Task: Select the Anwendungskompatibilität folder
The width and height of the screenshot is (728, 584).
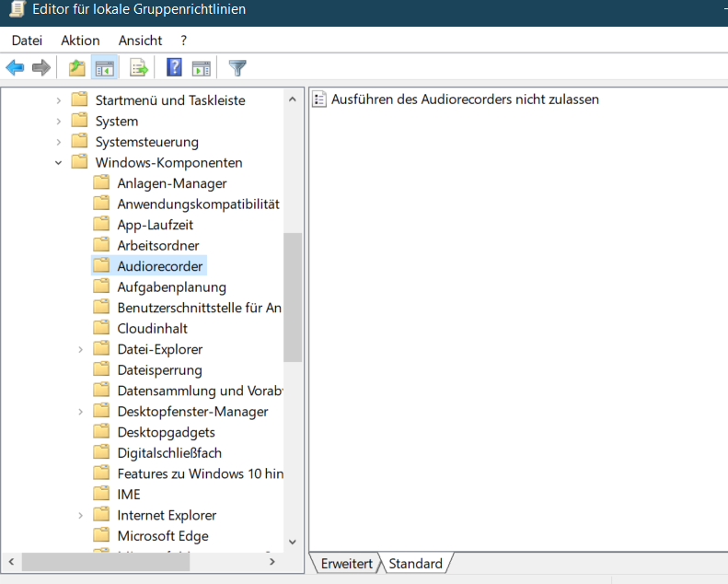Action: (x=198, y=204)
